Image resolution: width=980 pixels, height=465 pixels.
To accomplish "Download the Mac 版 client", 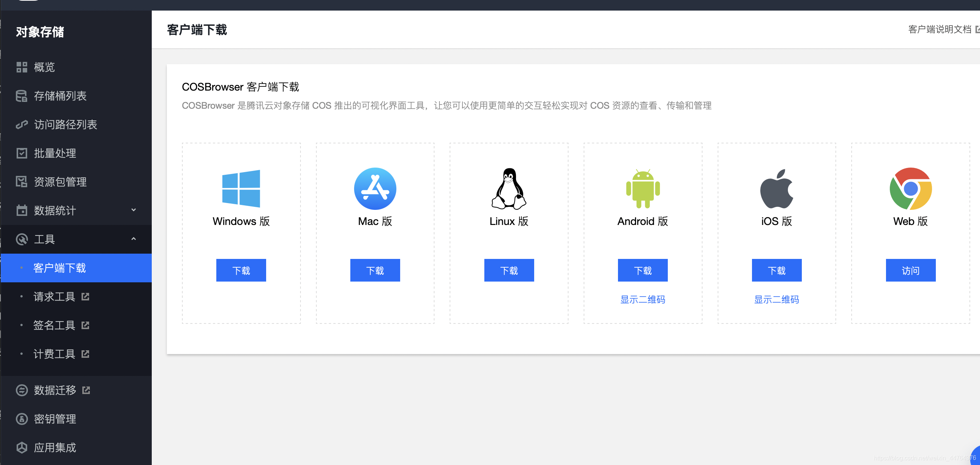I will 375,270.
